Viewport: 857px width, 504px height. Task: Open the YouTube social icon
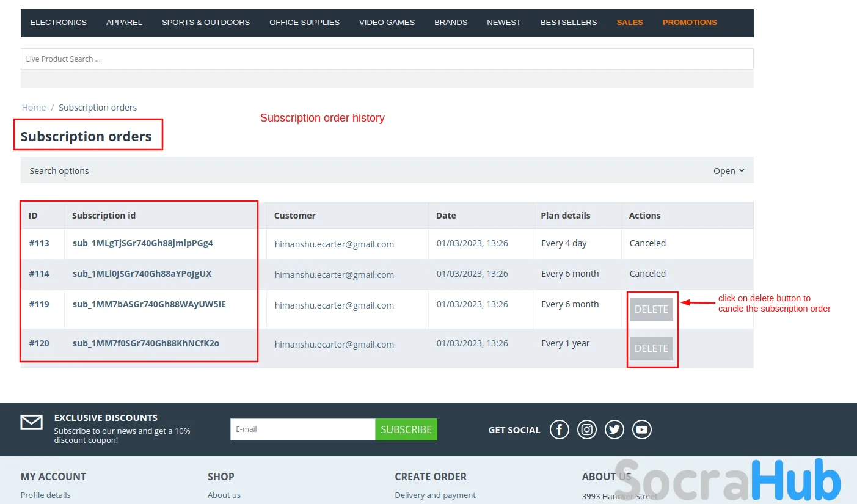pyautogui.click(x=642, y=429)
